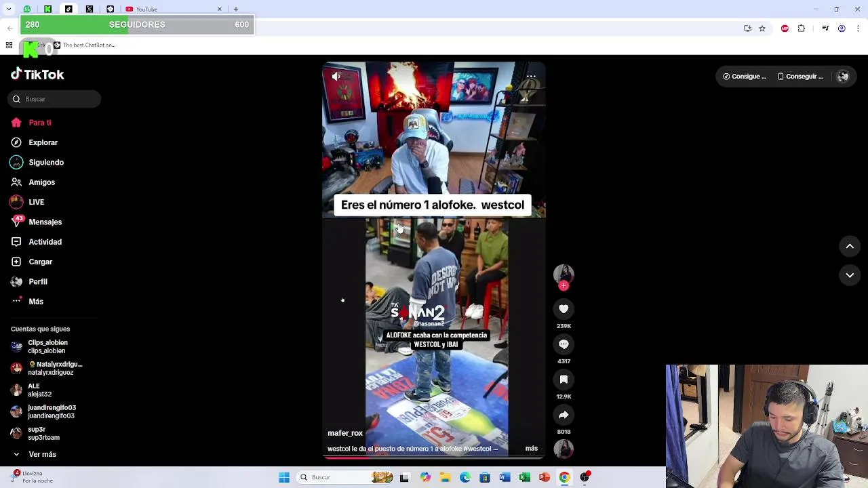Image resolution: width=868 pixels, height=488 pixels.
Task: Bookmark the video to favorites
Action: tap(564, 380)
